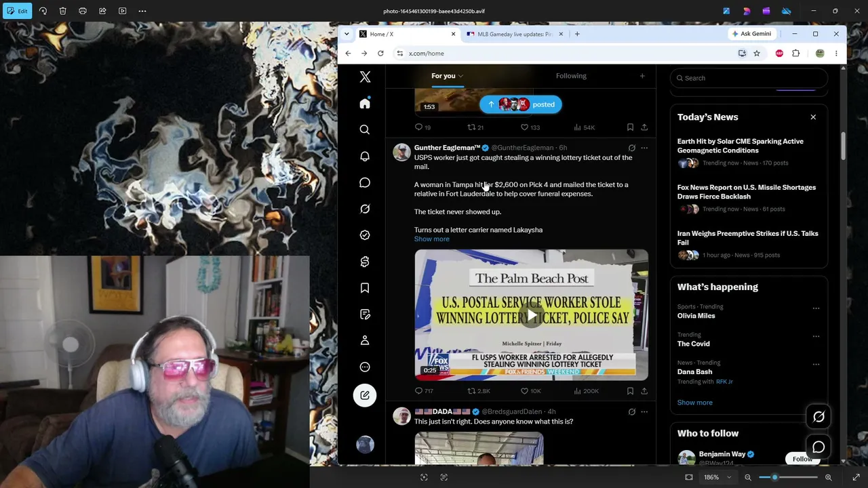Switch to the Following timeline tab
868x488 pixels.
(571, 76)
